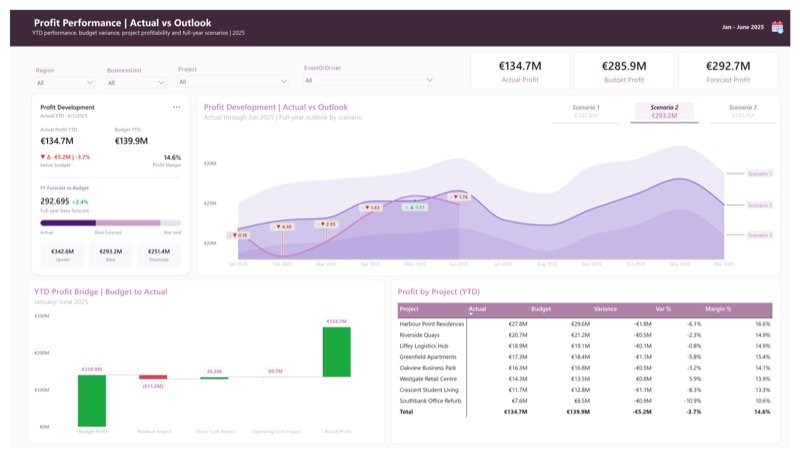Open the Region filter dropdown
This screenshot has width=800, height=458.
click(x=65, y=82)
